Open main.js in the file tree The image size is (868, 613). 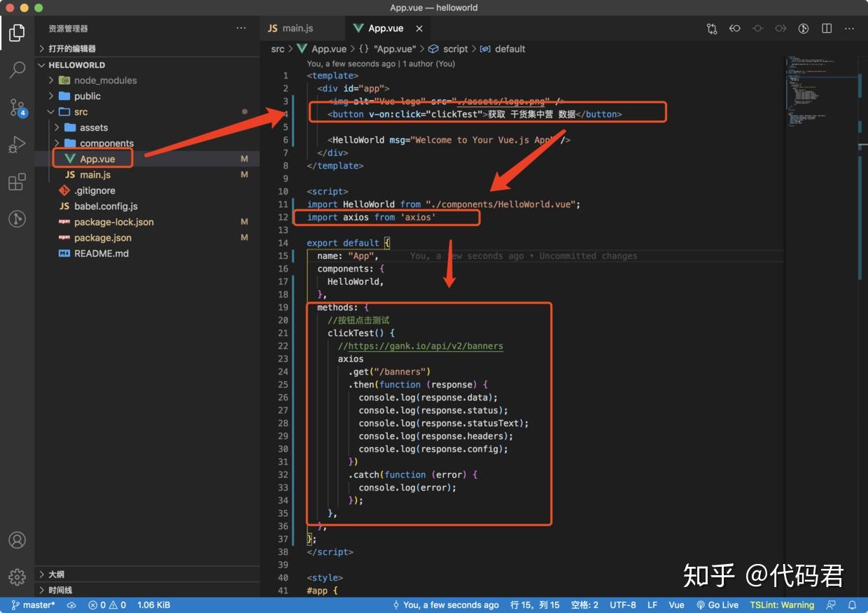[147, 175]
